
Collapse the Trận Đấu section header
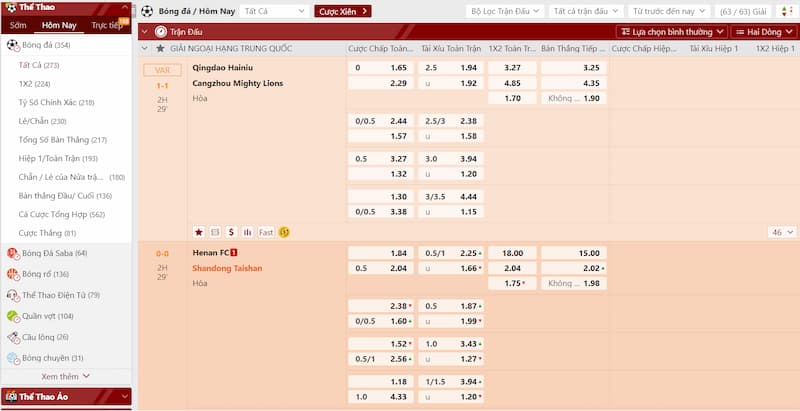pyautogui.click(x=145, y=31)
